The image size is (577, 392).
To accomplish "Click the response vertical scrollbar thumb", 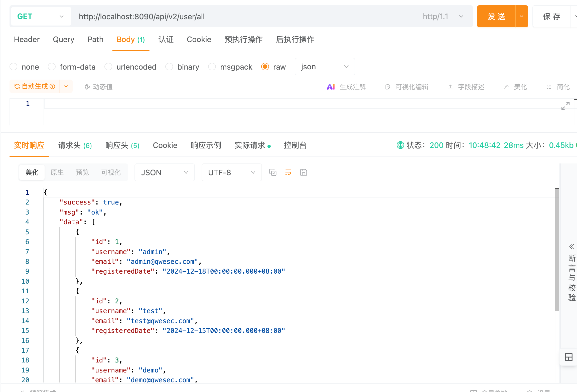I will click(x=557, y=249).
